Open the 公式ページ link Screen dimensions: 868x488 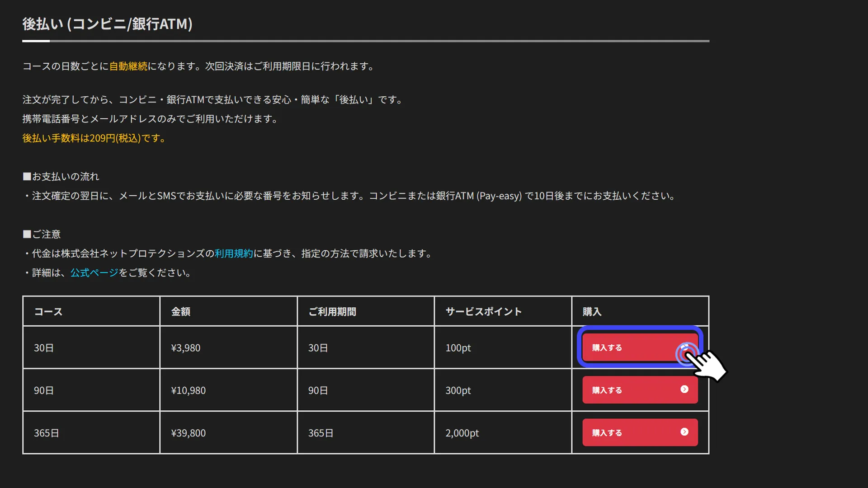tap(94, 273)
